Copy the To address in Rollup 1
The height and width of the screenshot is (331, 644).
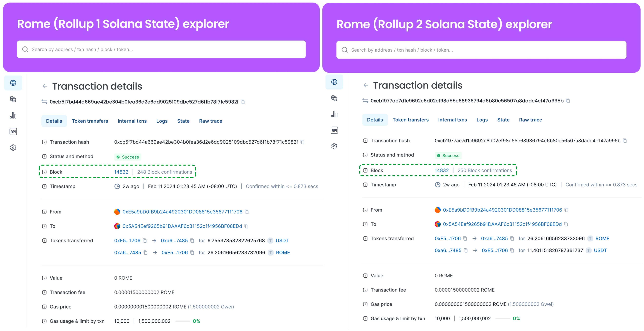pyautogui.click(x=247, y=226)
